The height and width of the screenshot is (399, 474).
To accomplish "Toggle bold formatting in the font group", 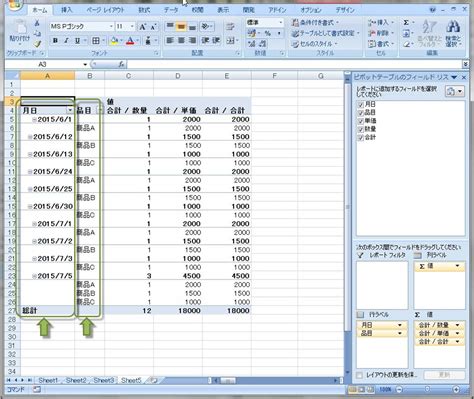I will (x=55, y=41).
